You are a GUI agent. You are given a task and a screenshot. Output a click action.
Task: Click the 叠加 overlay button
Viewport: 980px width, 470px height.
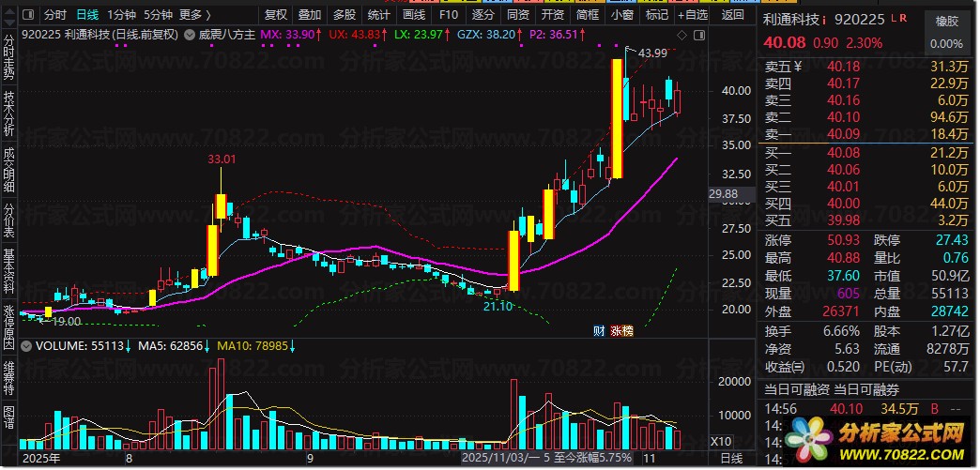pyautogui.click(x=310, y=14)
